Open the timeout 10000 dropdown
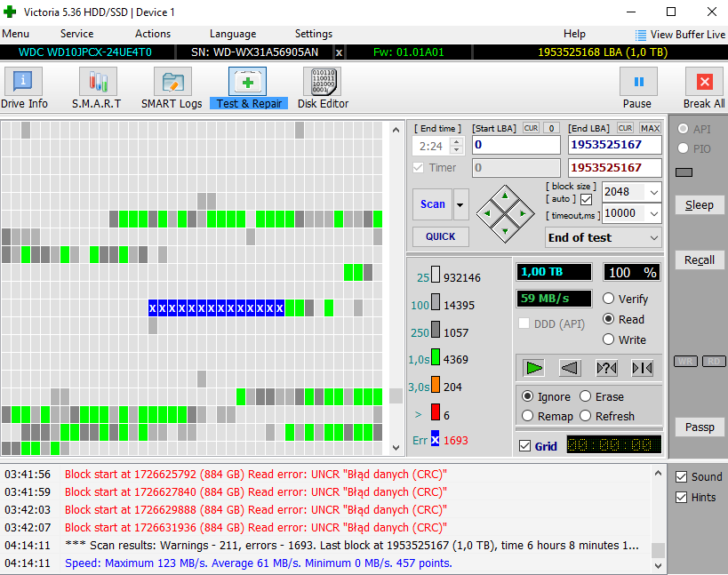 [x=653, y=213]
